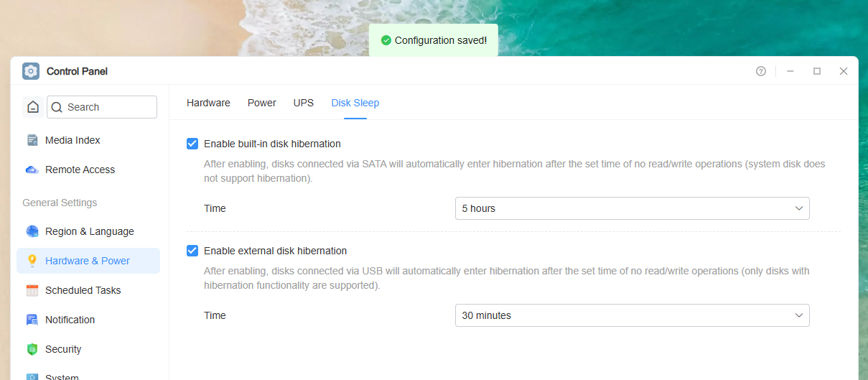Click the Control Panel window title
The image size is (868, 380).
coord(77,71)
